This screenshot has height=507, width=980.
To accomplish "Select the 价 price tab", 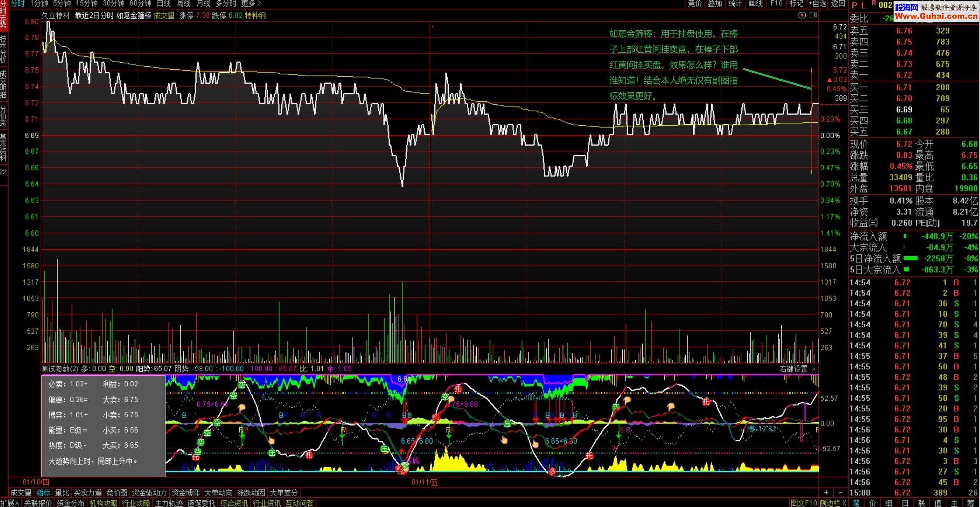I will point(873,503).
